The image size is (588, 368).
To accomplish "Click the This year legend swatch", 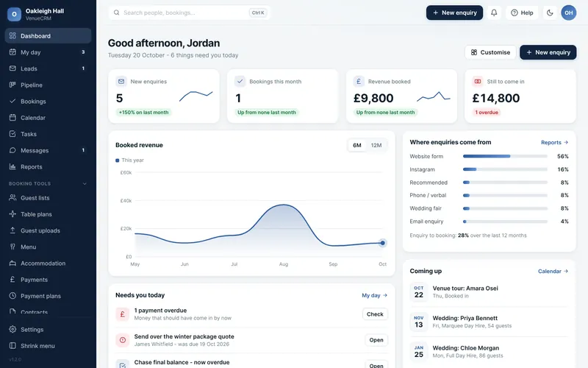I will pyautogui.click(x=118, y=160).
